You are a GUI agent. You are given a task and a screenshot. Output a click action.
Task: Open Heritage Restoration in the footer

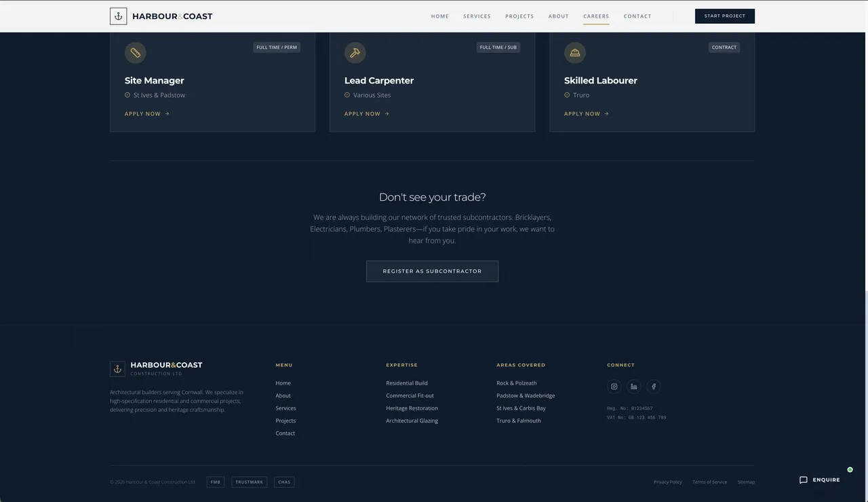pos(412,408)
